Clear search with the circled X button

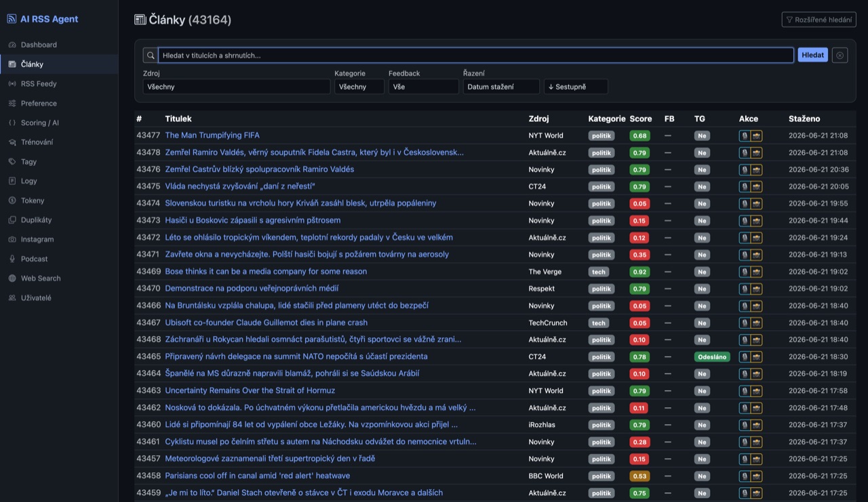(840, 56)
